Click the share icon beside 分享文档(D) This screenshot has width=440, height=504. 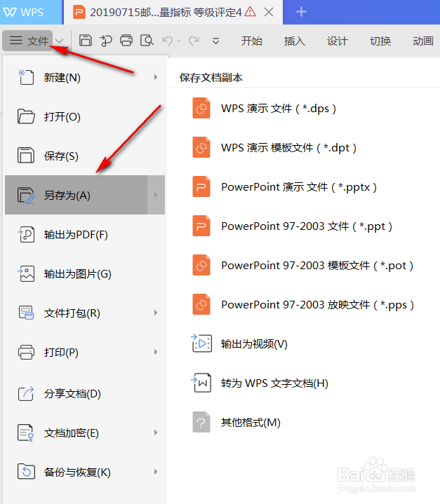pos(26,393)
